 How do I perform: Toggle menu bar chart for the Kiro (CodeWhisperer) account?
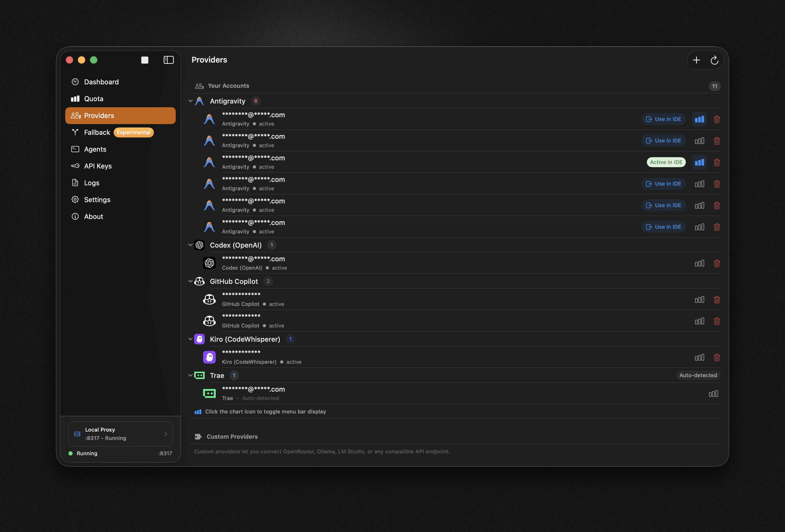click(699, 357)
